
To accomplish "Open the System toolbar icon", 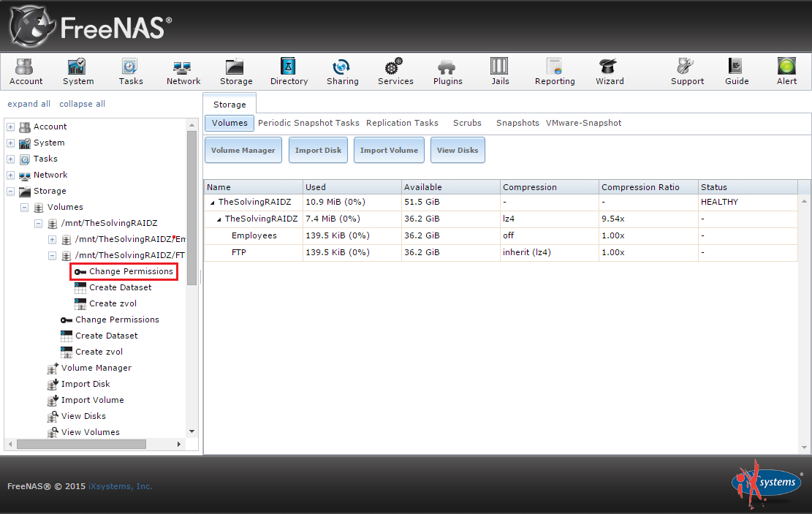I will 77,72.
